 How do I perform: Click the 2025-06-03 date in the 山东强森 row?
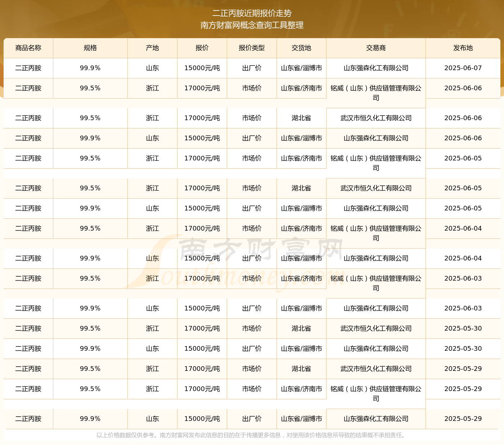pos(463,308)
